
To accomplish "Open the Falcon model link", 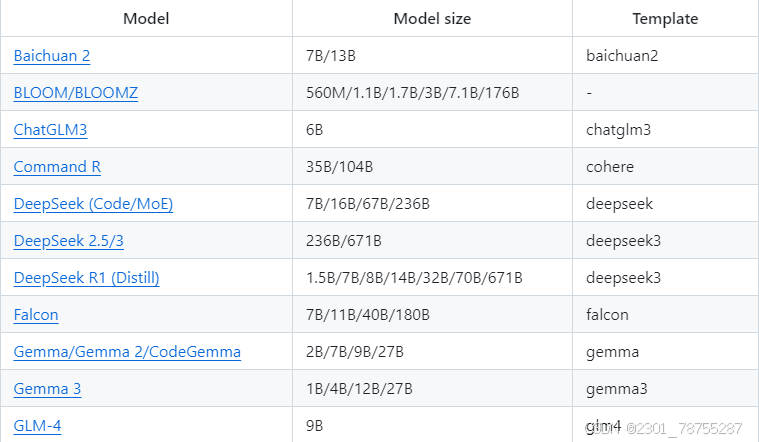I will click(x=36, y=315).
